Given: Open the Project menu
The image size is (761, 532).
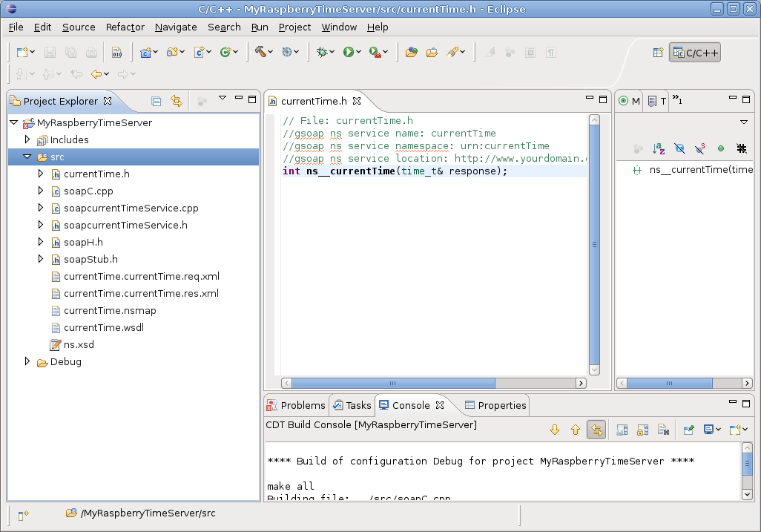Looking at the screenshot, I should (x=294, y=27).
